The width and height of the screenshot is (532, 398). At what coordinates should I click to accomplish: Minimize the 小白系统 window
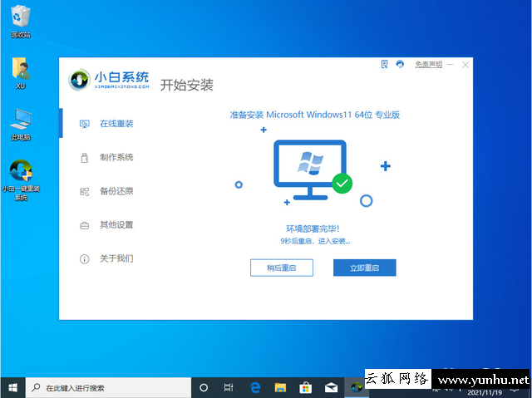(451, 65)
